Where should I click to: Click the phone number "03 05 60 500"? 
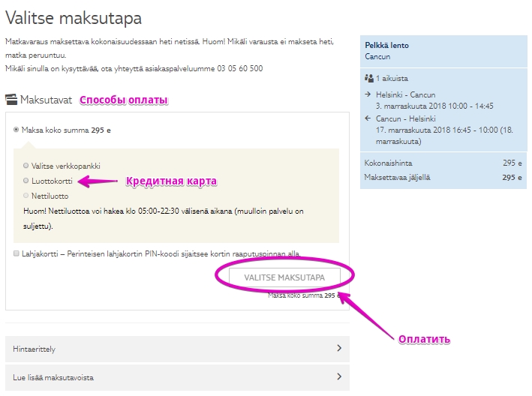pos(240,68)
